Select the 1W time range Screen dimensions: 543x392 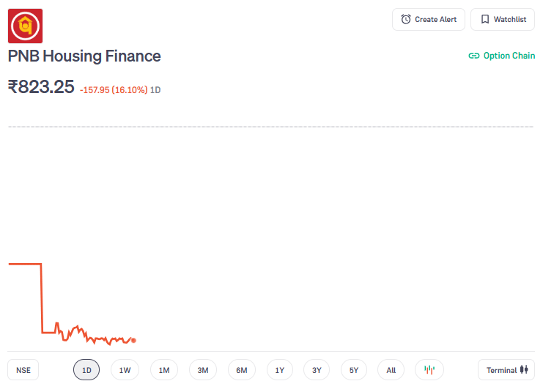pyautogui.click(x=125, y=370)
